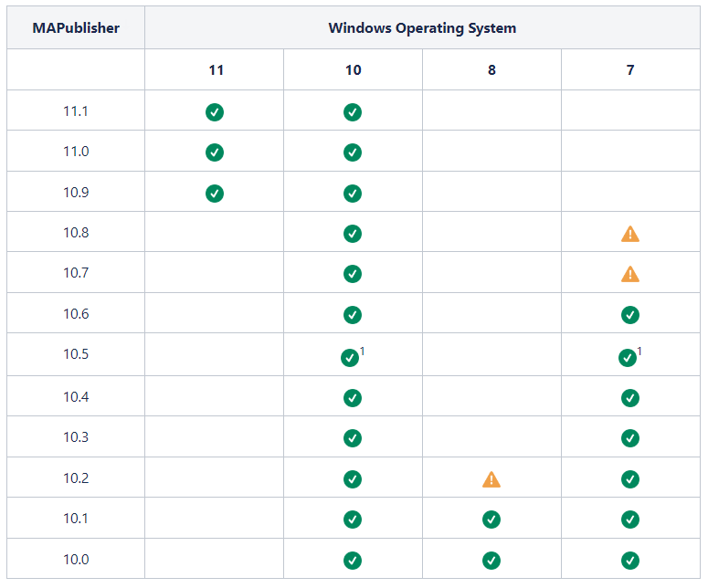Click the footnoted check for 10.5 under Windows 7

tap(628, 358)
